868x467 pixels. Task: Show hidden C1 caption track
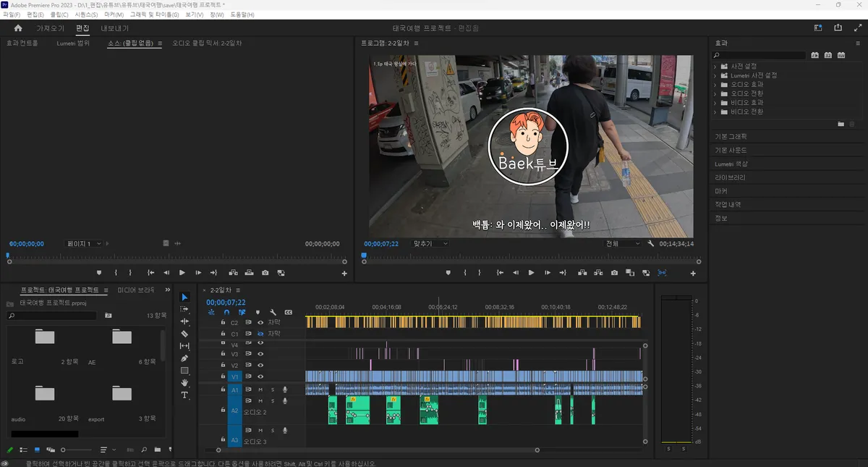pos(260,334)
